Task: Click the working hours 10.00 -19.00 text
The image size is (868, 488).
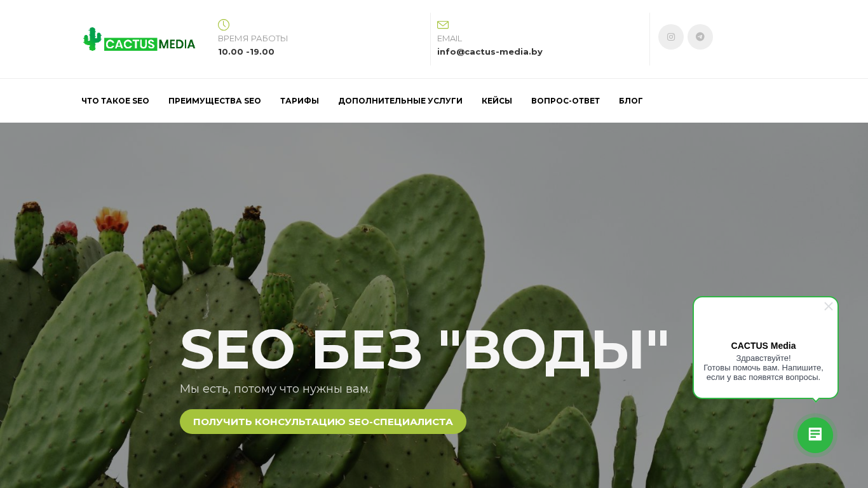Action: tap(247, 52)
